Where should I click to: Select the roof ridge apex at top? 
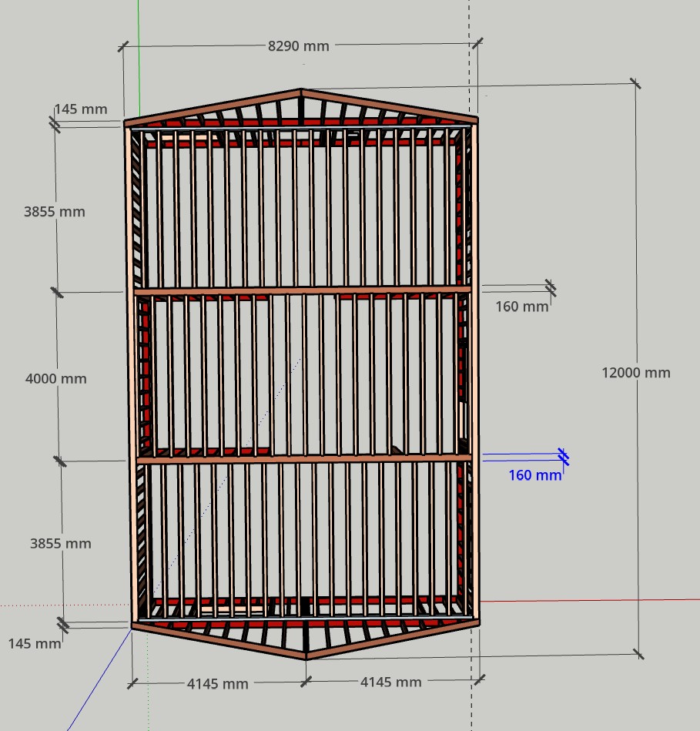pos(301,92)
